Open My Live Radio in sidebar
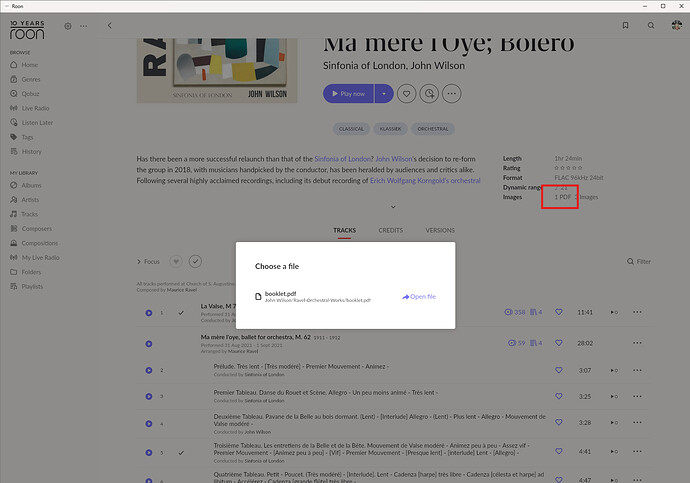 click(x=34, y=258)
